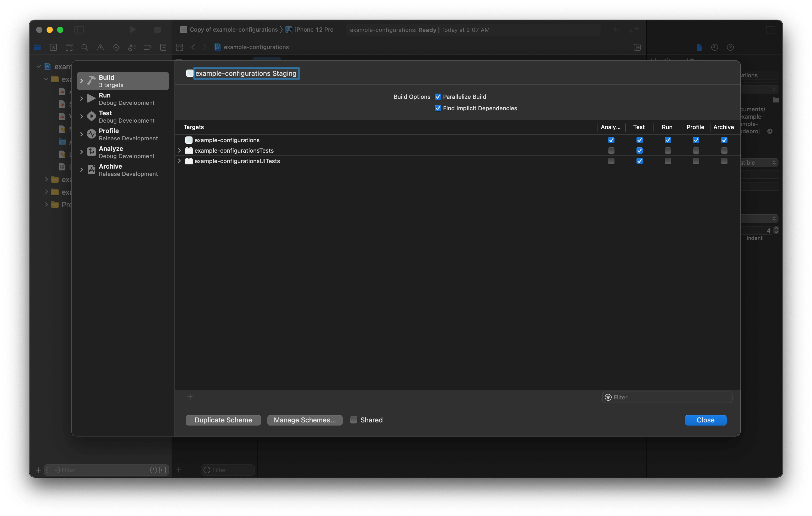Expand the Archive Release Development section
The height and width of the screenshot is (516, 812).
pyautogui.click(x=82, y=170)
